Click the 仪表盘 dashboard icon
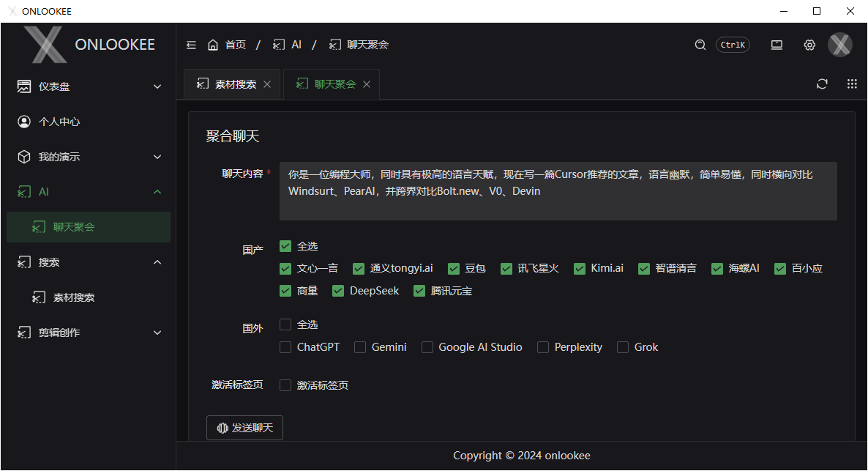The width and height of the screenshot is (868, 471). [x=24, y=86]
